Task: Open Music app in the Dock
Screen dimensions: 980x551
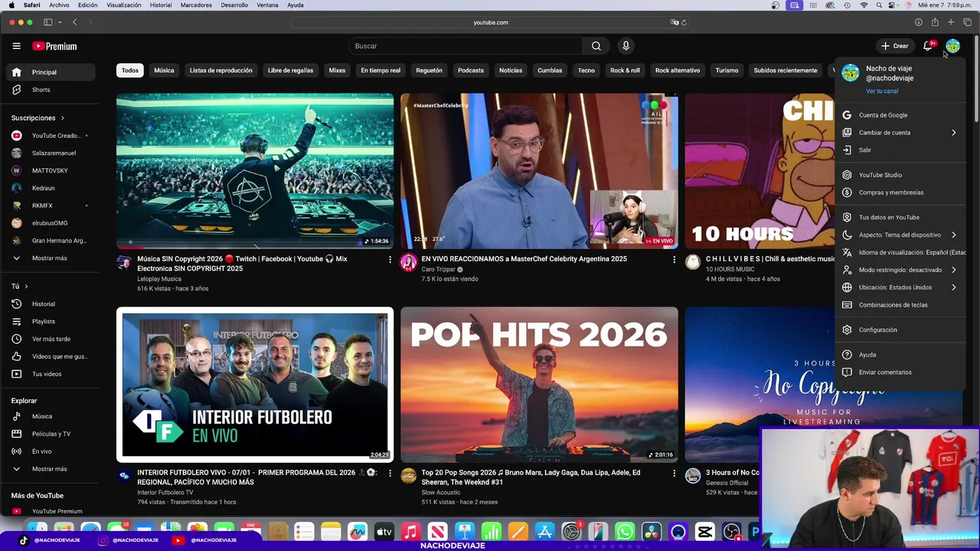Action: pos(411,532)
